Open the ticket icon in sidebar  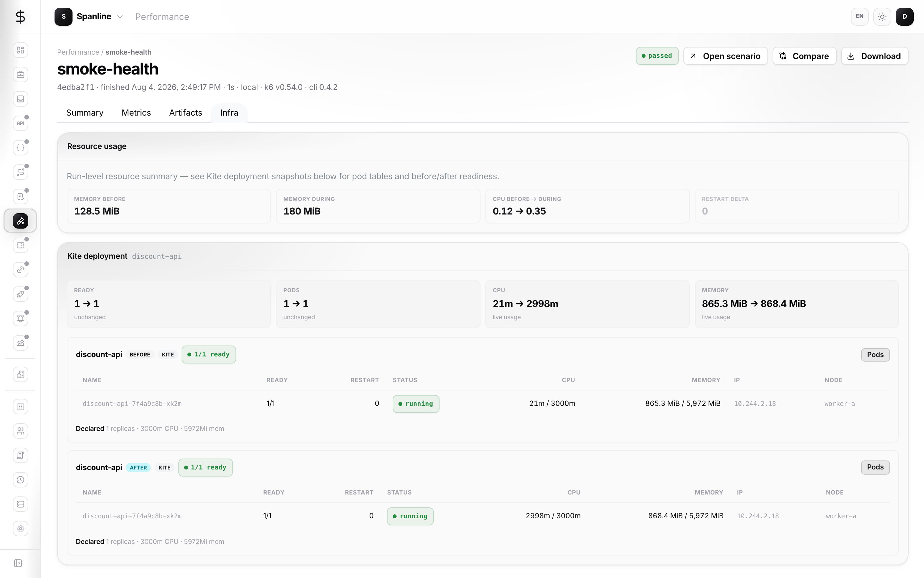[21, 245]
